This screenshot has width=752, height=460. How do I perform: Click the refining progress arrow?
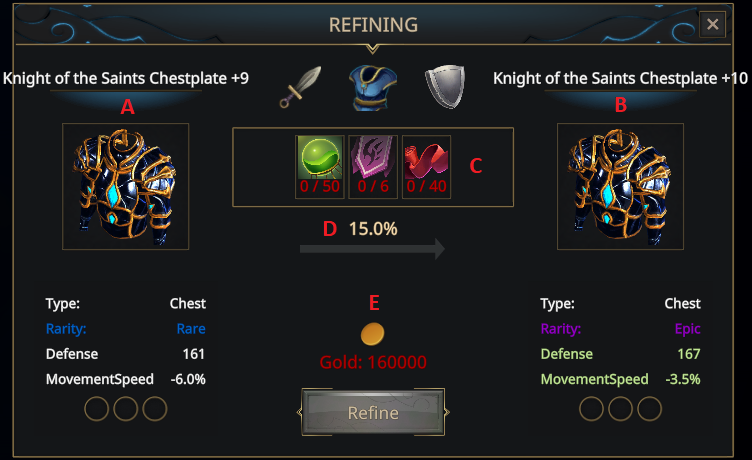[372, 250]
